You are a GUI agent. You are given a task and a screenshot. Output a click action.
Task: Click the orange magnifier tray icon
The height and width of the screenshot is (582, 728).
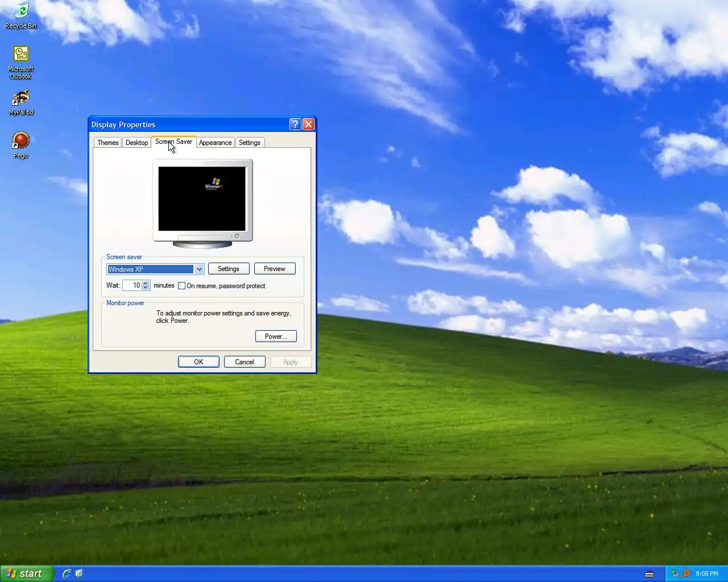pos(686,573)
